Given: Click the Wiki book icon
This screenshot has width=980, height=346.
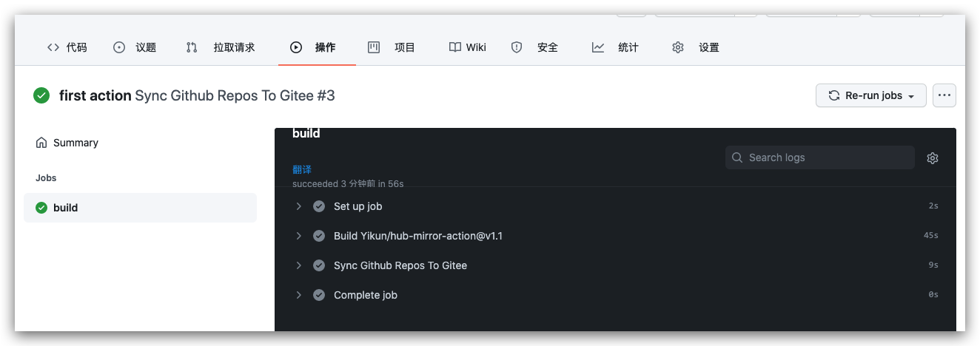Looking at the screenshot, I should pos(455,47).
